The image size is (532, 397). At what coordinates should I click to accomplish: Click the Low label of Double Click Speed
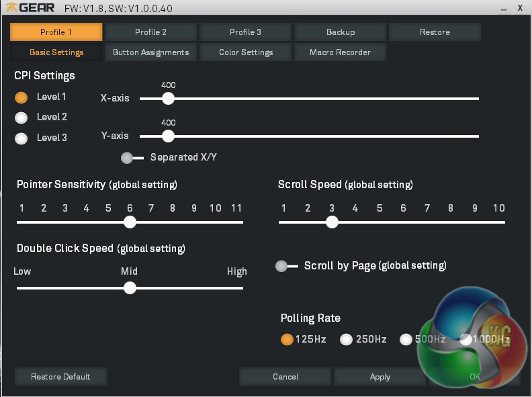click(22, 271)
